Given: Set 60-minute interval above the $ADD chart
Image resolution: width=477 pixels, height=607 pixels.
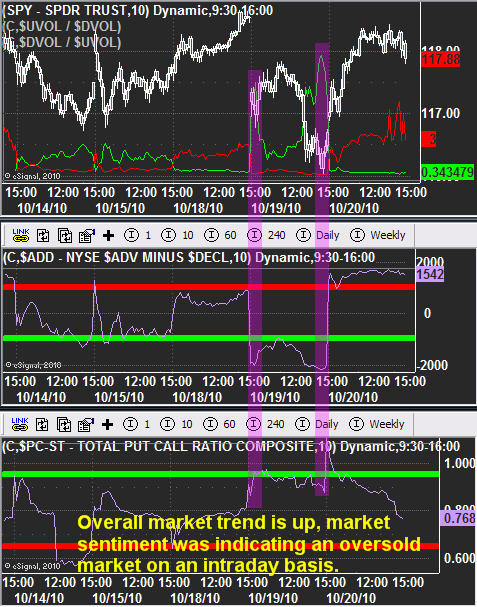Looking at the screenshot, I should point(220,235).
